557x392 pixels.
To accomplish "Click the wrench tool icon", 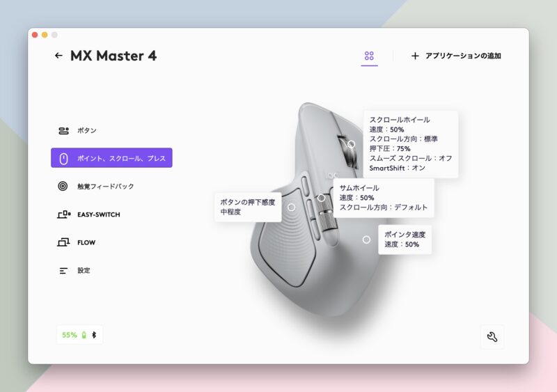I will [x=492, y=337].
